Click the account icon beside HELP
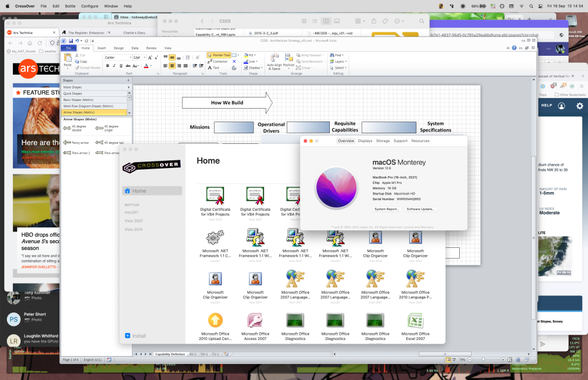 [x=562, y=106]
